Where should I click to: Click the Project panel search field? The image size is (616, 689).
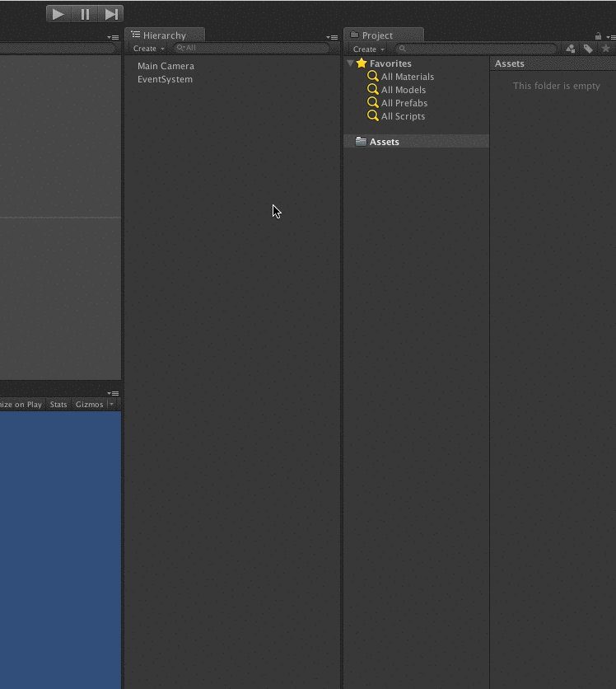478,49
